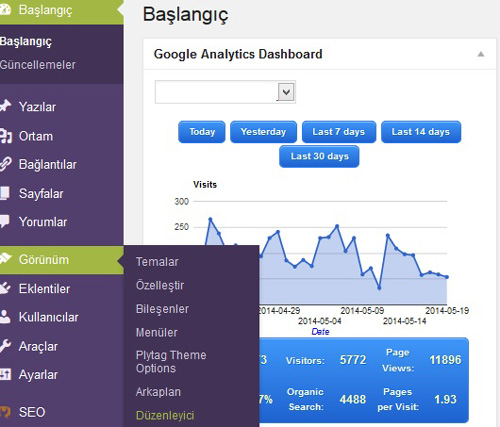The image size is (500, 427).
Task: Click the Bağlantılar chain link icon
Action: click(x=6, y=164)
